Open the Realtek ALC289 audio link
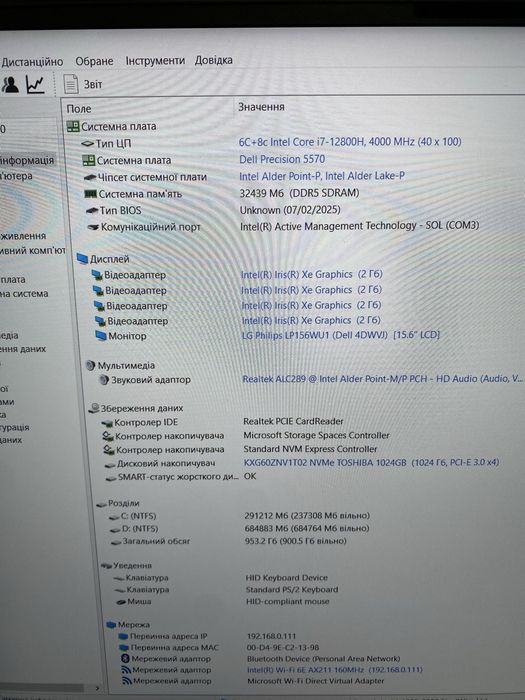This screenshot has width=525, height=700. pos(383,379)
